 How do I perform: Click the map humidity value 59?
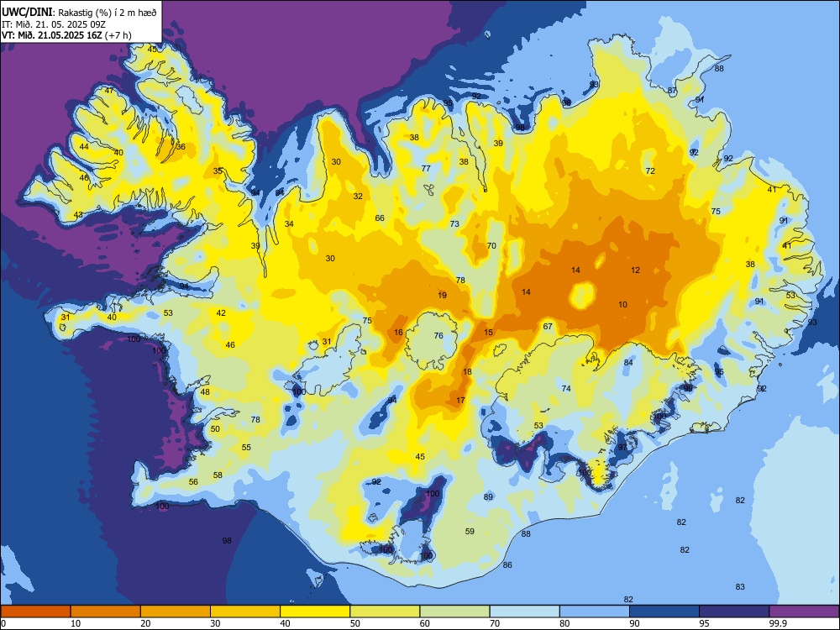tap(470, 532)
